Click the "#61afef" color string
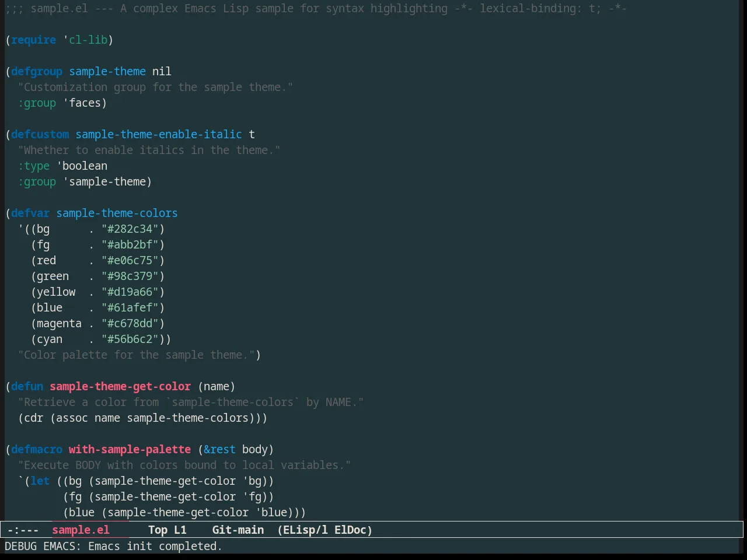The height and width of the screenshot is (560, 747). [x=130, y=307]
